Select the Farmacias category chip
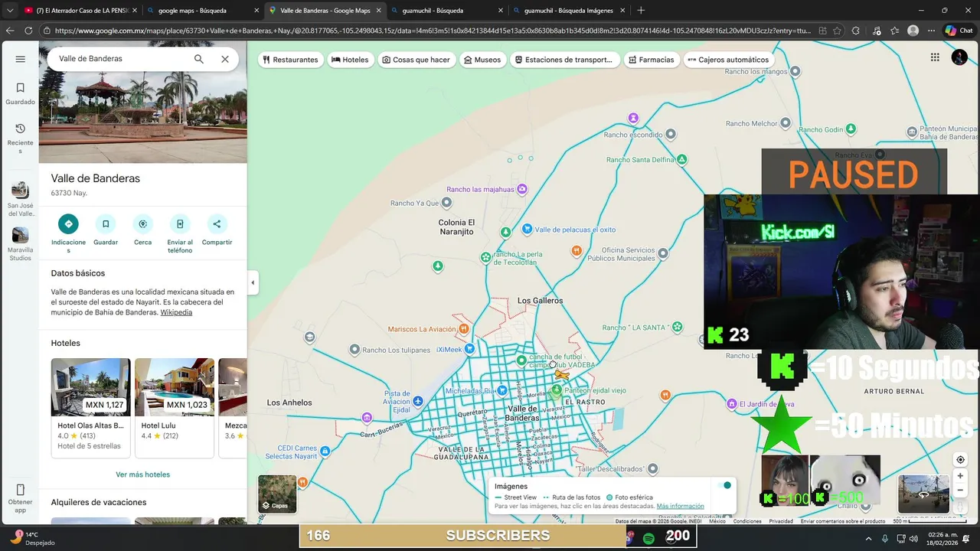This screenshot has width=980, height=551. (x=652, y=60)
